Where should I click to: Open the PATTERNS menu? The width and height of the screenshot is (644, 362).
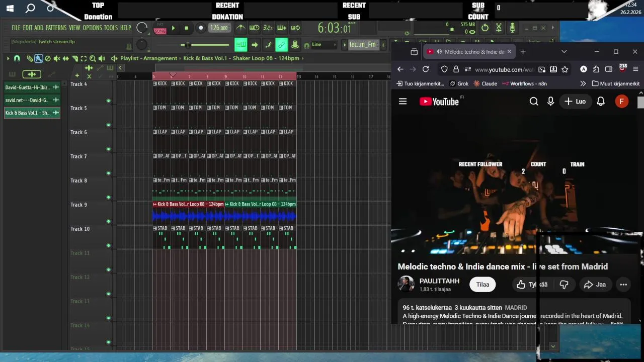tap(56, 28)
